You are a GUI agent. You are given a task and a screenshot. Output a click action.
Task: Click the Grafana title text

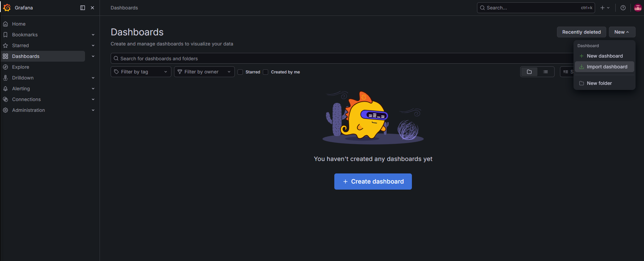pos(24,8)
